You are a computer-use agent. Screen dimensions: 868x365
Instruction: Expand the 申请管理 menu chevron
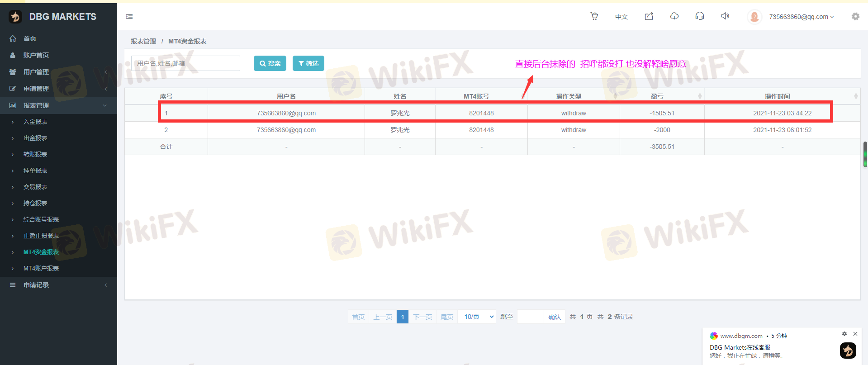pyautogui.click(x=105, y=89)
